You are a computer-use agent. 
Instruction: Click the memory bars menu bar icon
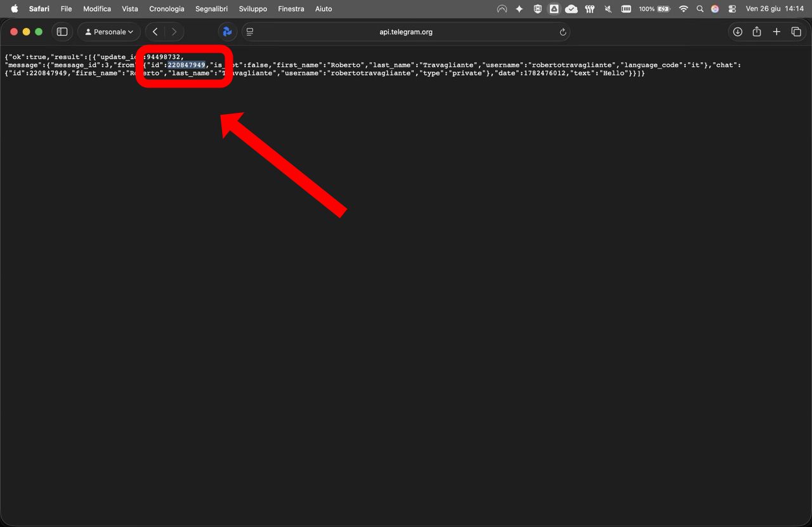point(626,9)
